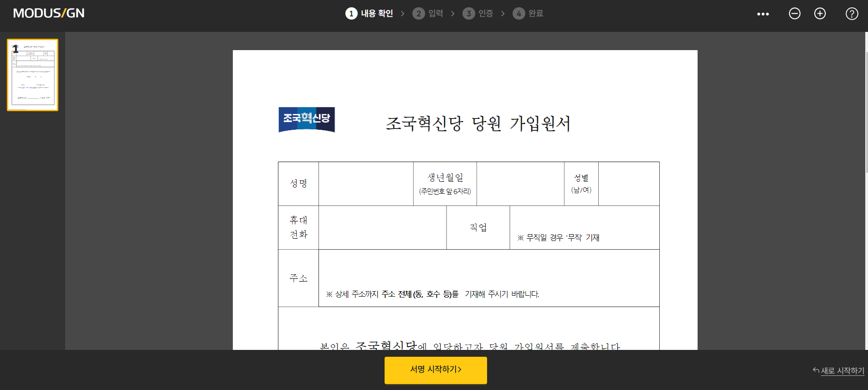
Task: Click the 서명 시작하기 button
Action: (436, 370)
